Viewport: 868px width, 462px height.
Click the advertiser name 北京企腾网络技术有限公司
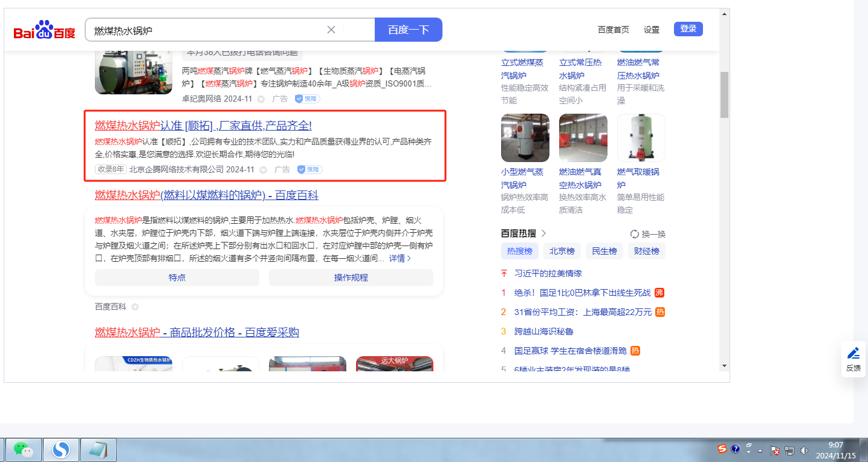coord(177,169)
